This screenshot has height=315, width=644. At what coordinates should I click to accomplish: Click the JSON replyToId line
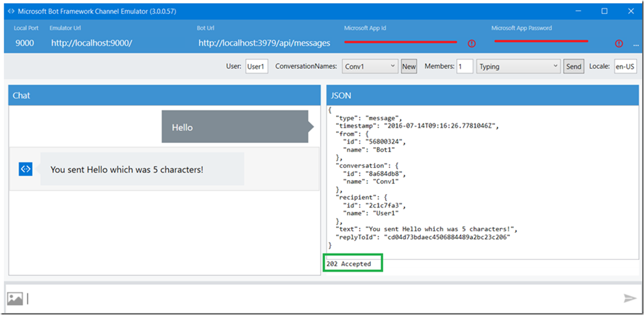(x=422, y=237)
